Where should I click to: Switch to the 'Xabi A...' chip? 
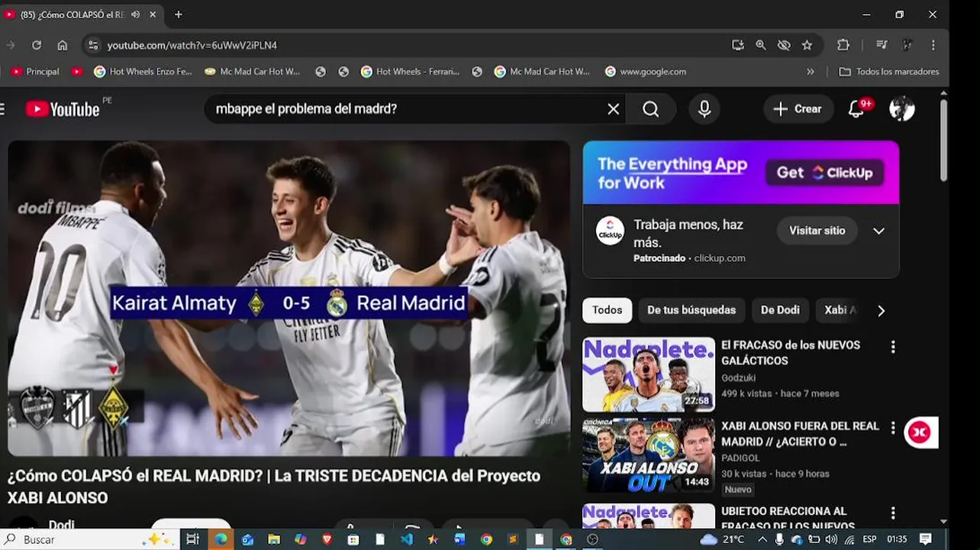(840, 310)
